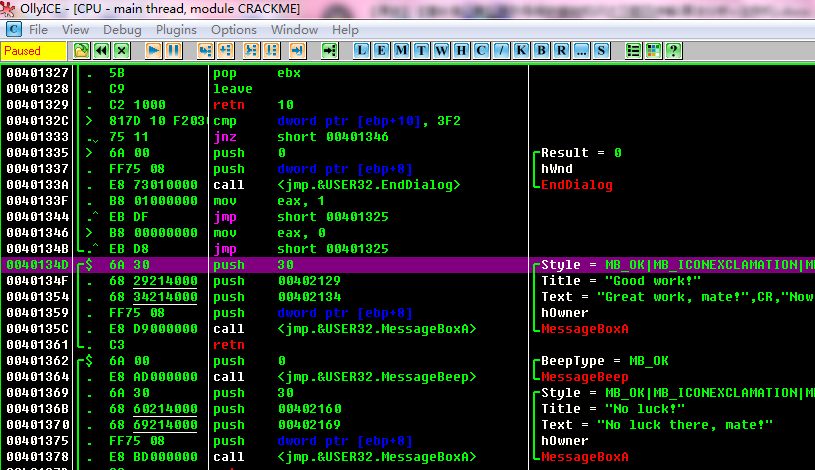
Task: Open the Options menu
Action: pyautogui.click(x=234, y=30)
